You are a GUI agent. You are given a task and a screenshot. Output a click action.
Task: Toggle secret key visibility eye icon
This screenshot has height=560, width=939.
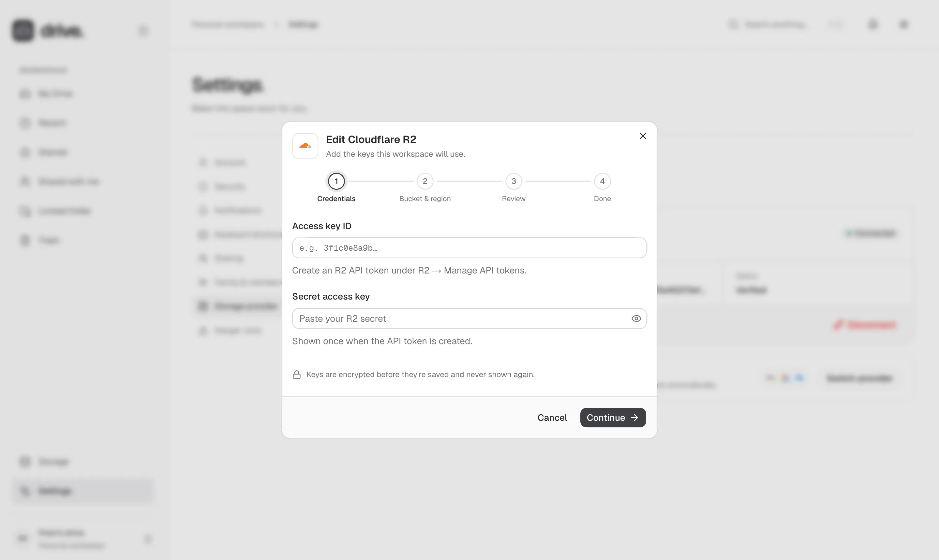636,318
